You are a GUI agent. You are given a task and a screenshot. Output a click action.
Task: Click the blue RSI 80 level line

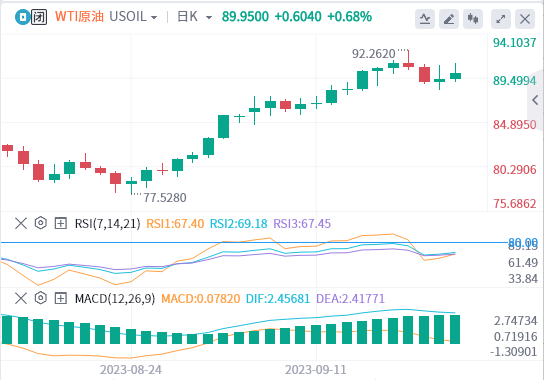[x=253, y=242]
